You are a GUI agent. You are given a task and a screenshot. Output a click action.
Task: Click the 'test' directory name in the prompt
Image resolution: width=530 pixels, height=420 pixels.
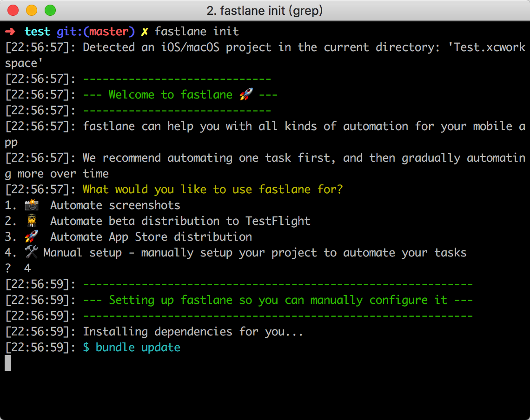coord(37,32)
